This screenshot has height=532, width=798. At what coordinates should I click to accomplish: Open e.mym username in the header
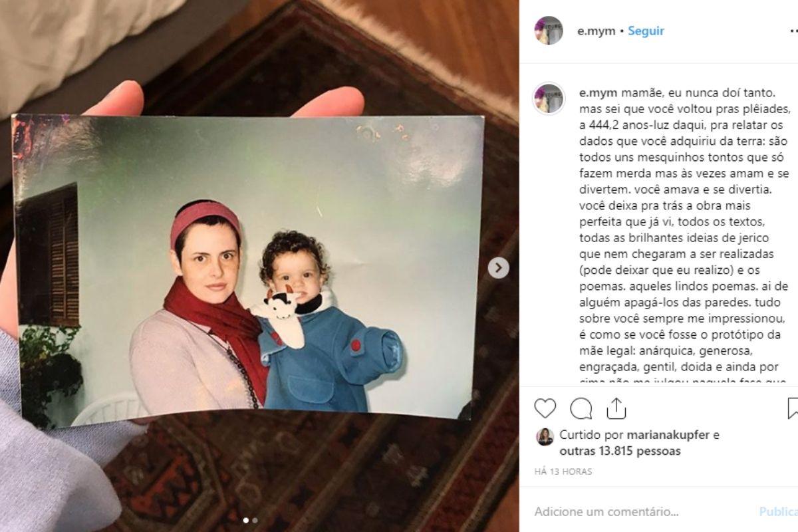click(597, 31)
